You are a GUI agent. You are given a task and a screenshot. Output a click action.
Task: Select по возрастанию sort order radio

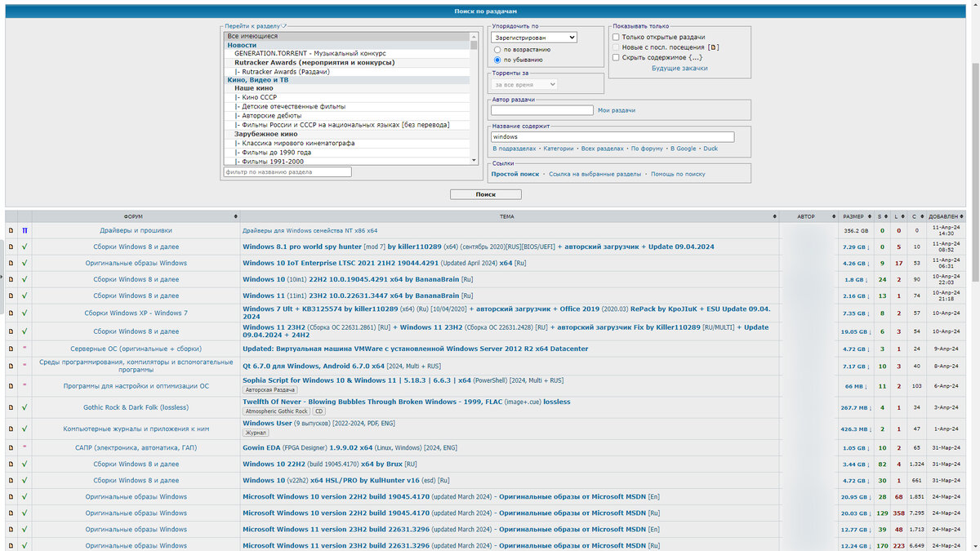(497, 50)
